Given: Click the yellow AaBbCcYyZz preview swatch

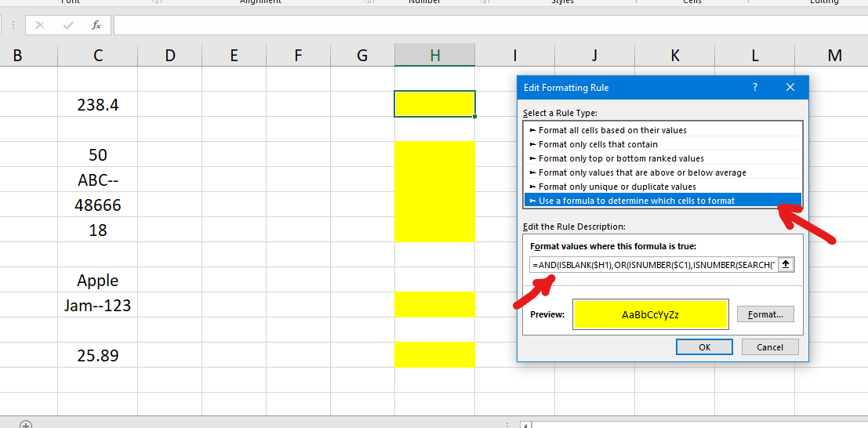Looking at the screenshot, I should pos(651,314).
